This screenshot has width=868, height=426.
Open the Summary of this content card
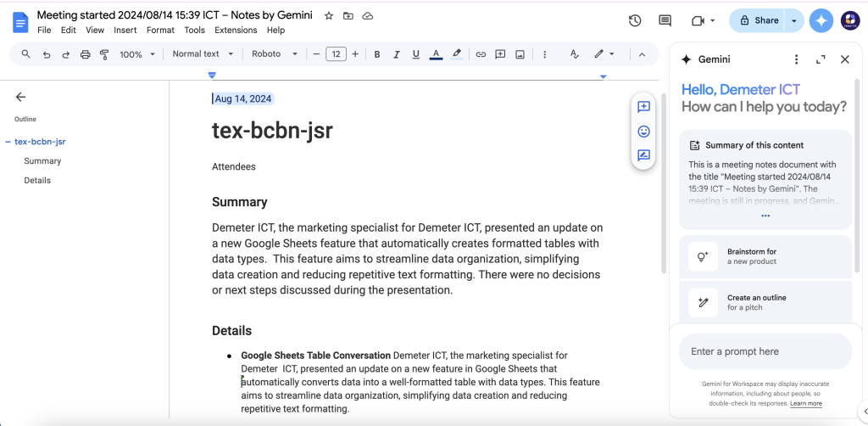[x=765, y=180]
